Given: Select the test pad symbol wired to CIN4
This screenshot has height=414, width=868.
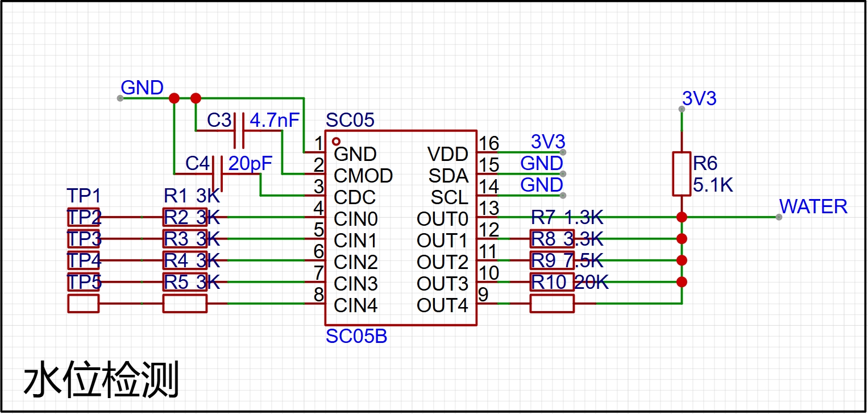Looking at the screenshot, I should coord(84,304).
